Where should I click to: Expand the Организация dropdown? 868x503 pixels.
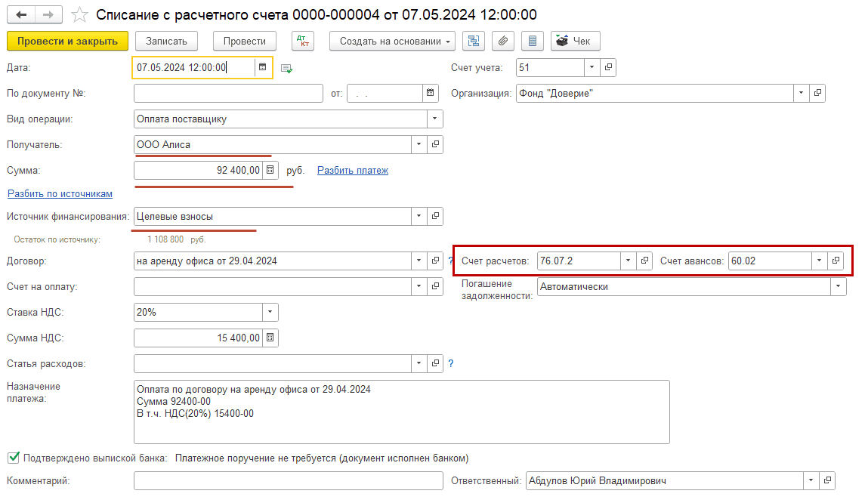pos(801,94)
